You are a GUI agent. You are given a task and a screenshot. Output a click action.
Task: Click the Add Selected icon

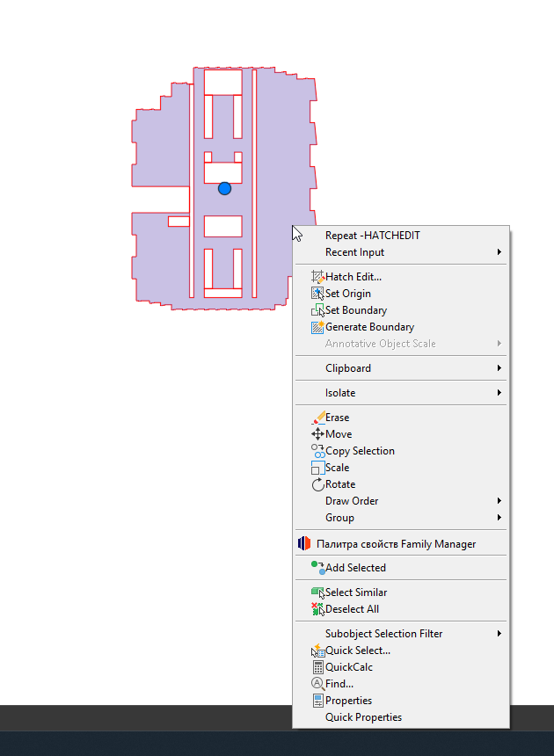(x=317, y=568)
